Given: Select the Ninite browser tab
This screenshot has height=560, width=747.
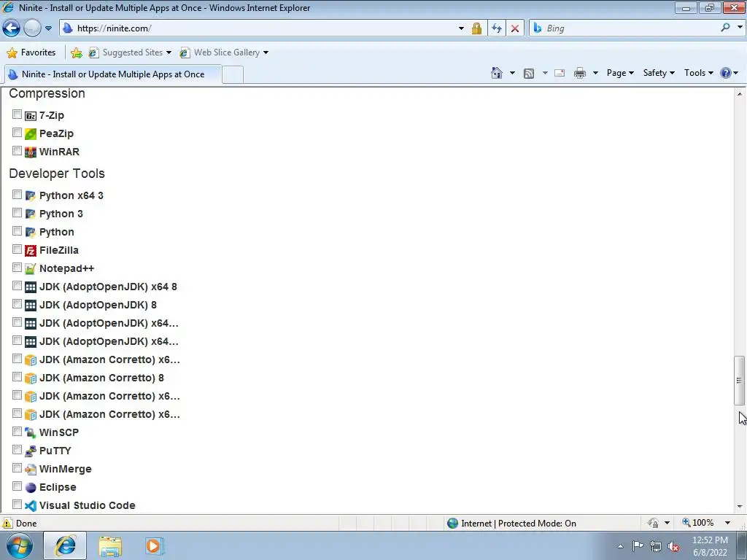Looking at the screenshot, I should tap(113, 74).
